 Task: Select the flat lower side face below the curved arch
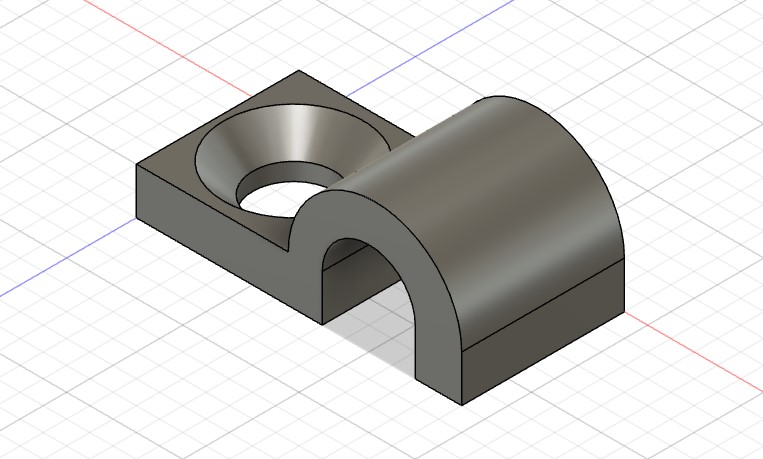pos(543,331)
